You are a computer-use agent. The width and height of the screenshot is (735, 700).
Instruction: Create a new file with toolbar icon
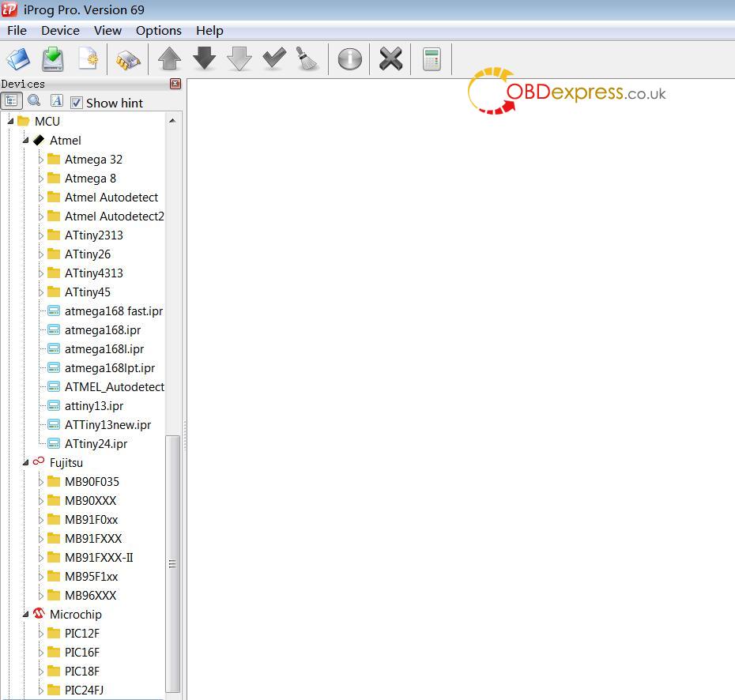point(88,59)
